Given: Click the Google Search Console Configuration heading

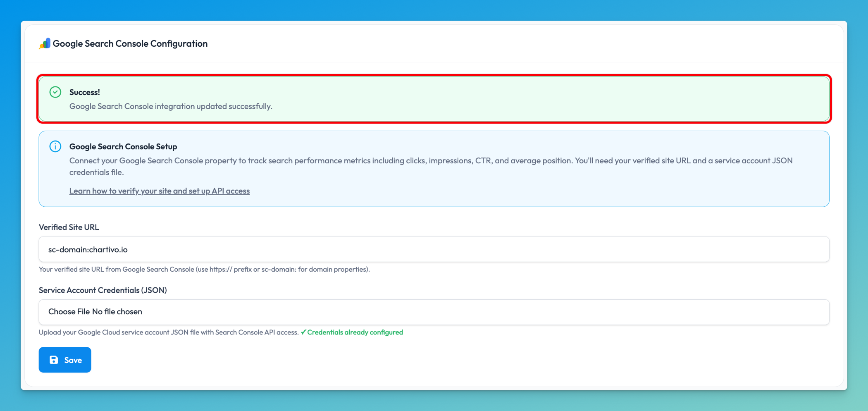Looking at the screenshot, I should coord(131,43).
